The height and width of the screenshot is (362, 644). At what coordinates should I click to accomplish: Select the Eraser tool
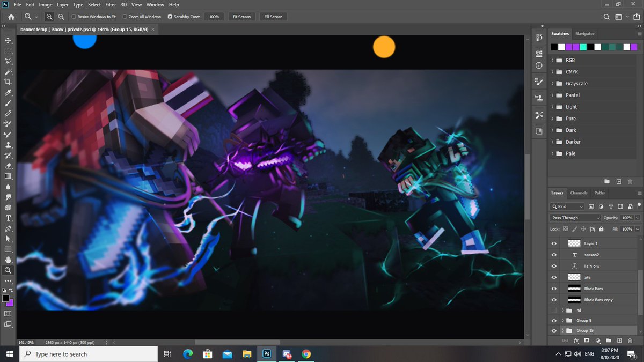(x=8, y=166)
